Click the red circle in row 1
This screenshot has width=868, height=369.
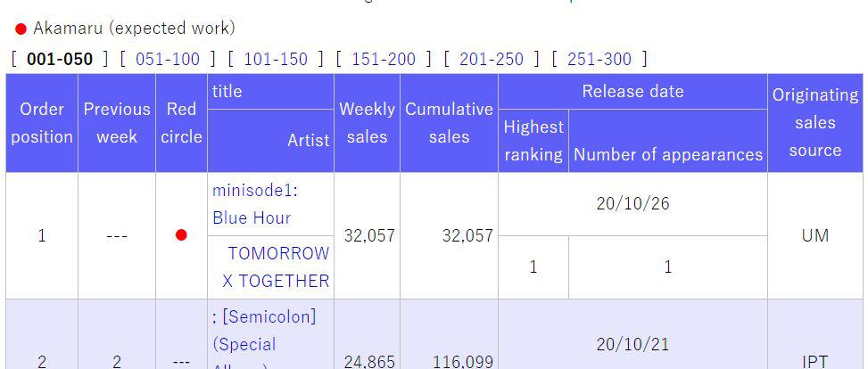click(181, 235)
